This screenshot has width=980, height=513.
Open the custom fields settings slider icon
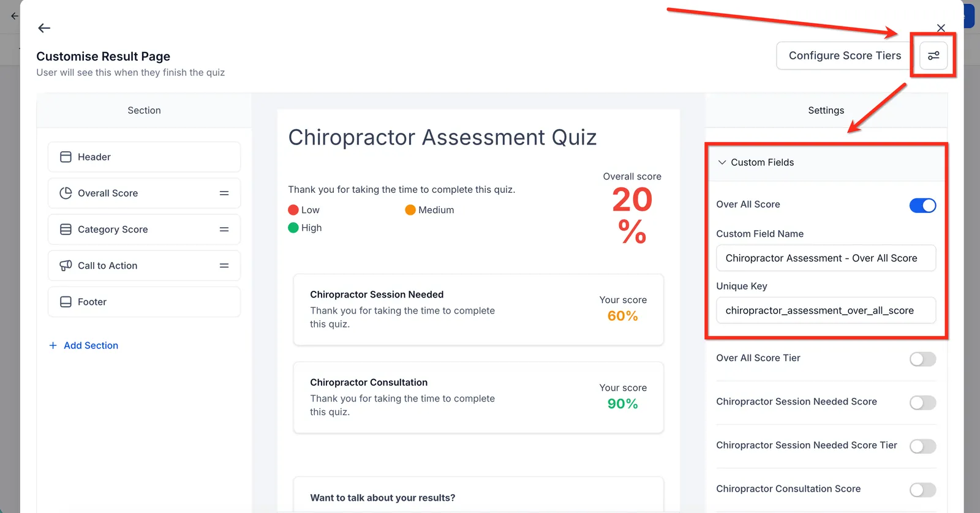point(933,56)
